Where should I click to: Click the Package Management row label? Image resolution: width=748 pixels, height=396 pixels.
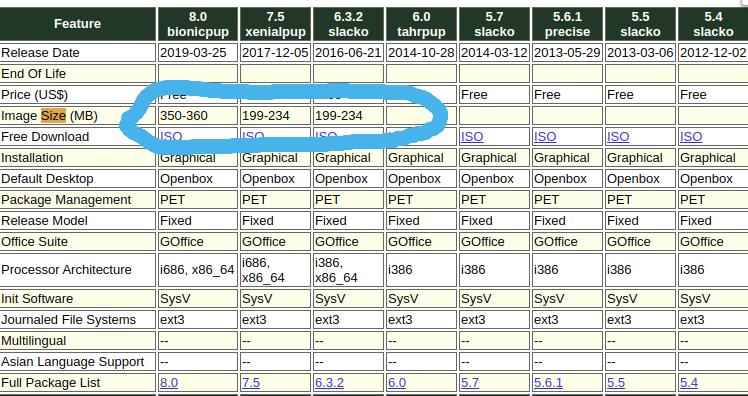click(66, 199)
